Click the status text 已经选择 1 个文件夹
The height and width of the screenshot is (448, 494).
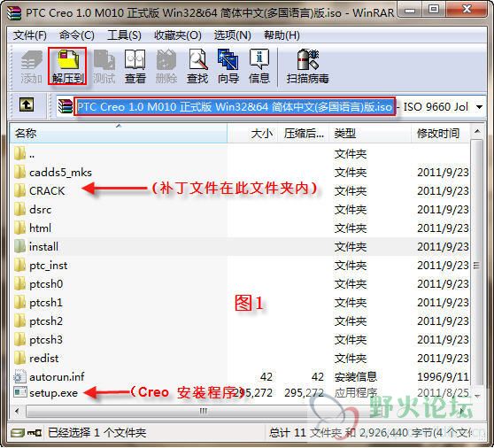pyautogui.click(x=97, y=433)
